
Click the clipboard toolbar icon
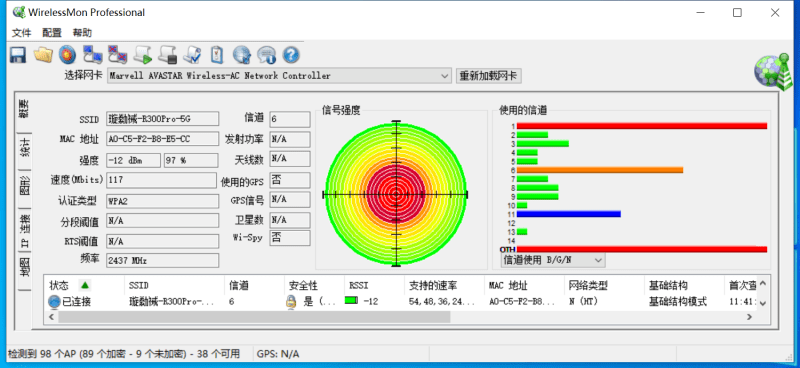[217, 54]
